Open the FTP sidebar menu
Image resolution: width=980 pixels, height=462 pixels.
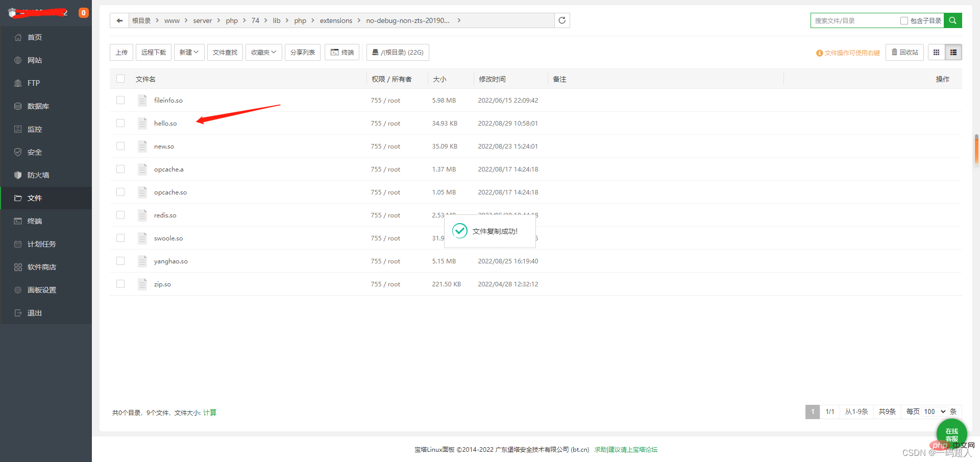pos(46,83)
